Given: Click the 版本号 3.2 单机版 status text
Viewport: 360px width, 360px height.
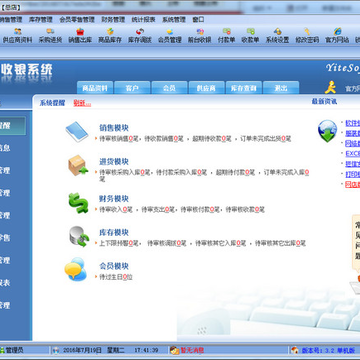Looking at the screenshot, I should point(328,350).
